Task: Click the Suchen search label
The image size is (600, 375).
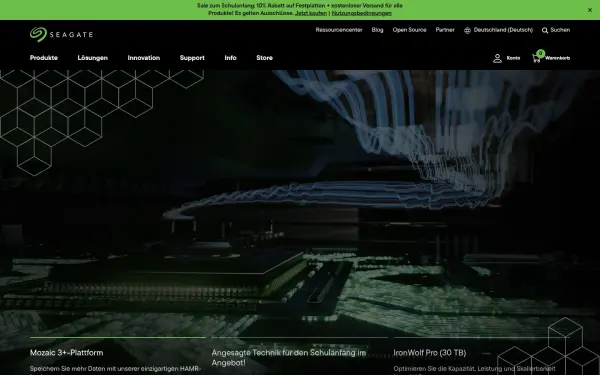Action: pyautogui.click(x=560, y=30)
